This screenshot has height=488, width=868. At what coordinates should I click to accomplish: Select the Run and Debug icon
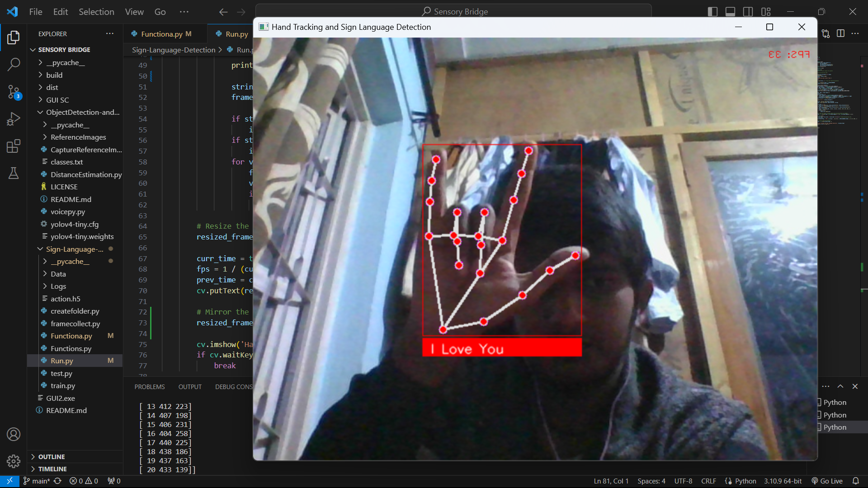click(14, 119)
